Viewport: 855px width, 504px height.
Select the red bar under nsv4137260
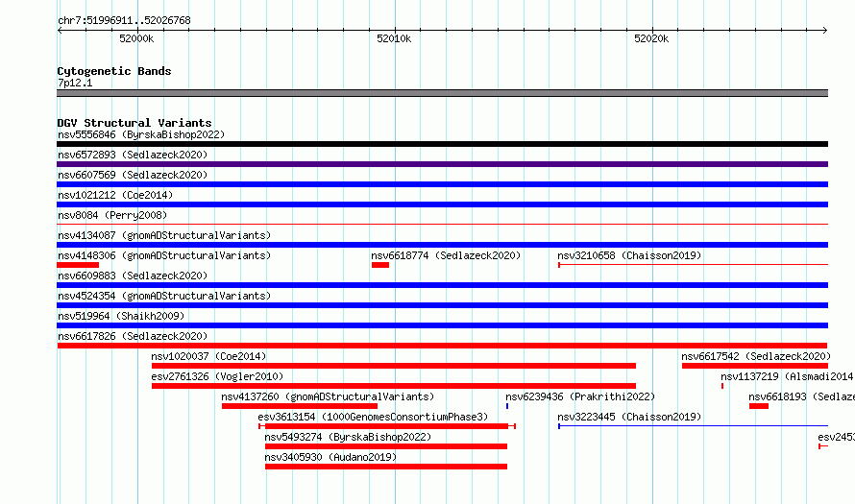[x=300, y=406]
